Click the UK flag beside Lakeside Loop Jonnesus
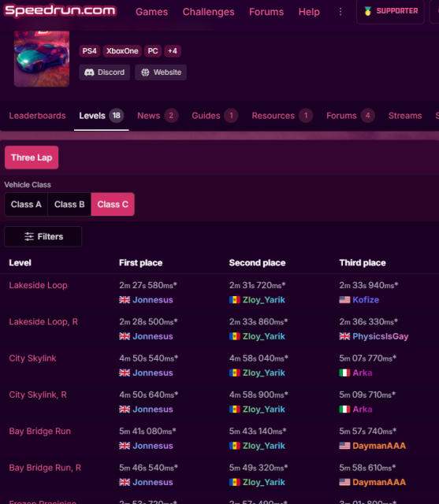The height and width of the screenshot is (504, 439). 125,300
